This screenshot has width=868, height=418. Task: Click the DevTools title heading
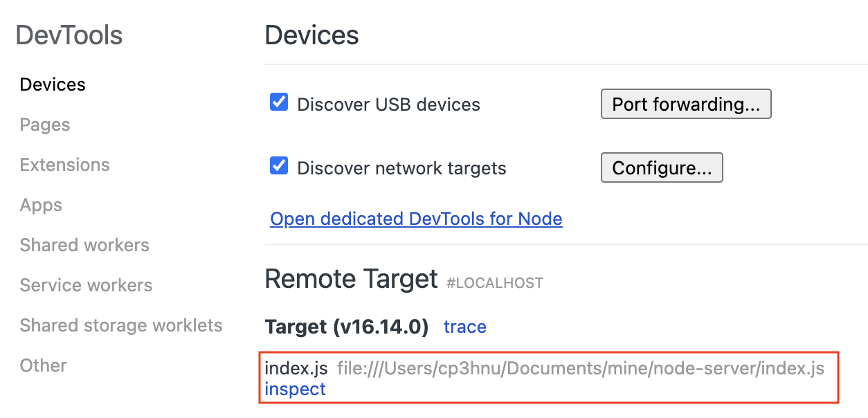point(69,35)
